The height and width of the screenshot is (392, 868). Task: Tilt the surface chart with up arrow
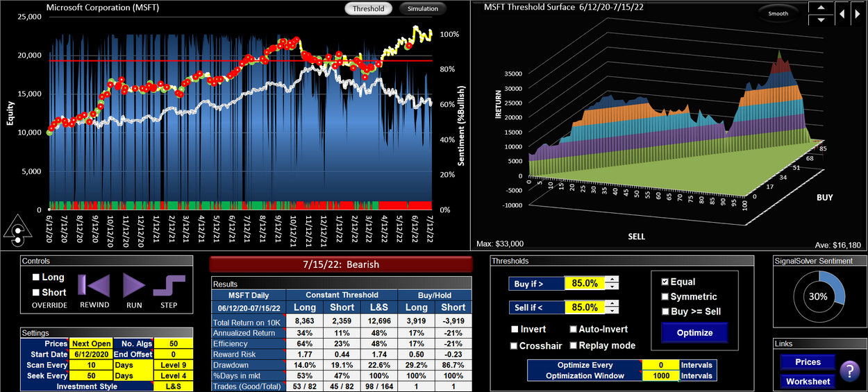click(821, 8)
